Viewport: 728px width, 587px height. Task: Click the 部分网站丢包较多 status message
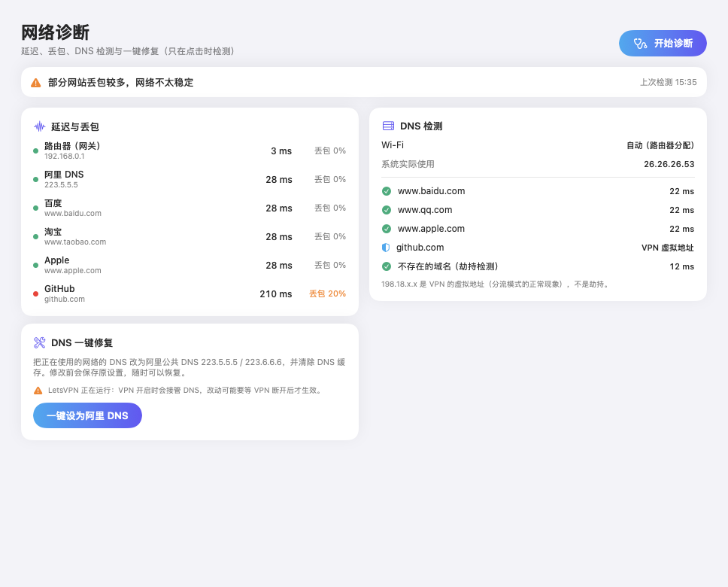[x=121, y=83]
